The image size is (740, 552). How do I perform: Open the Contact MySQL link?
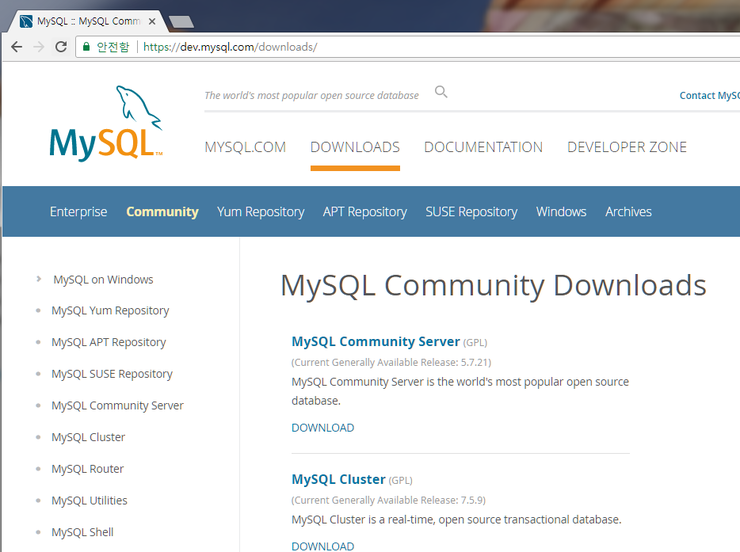click(709, 95)
